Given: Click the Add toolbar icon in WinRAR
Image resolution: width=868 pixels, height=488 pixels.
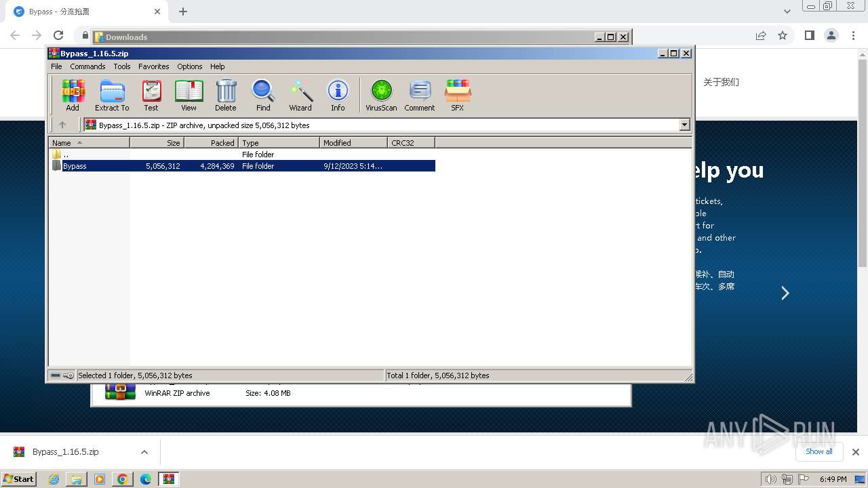Looking at the screenshot, I should click(x=73, y=95).
